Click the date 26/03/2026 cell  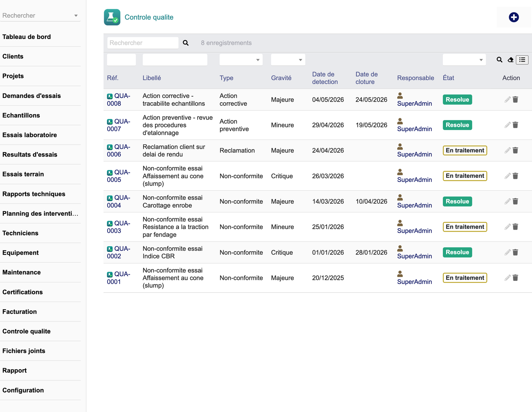pos(328,176)
